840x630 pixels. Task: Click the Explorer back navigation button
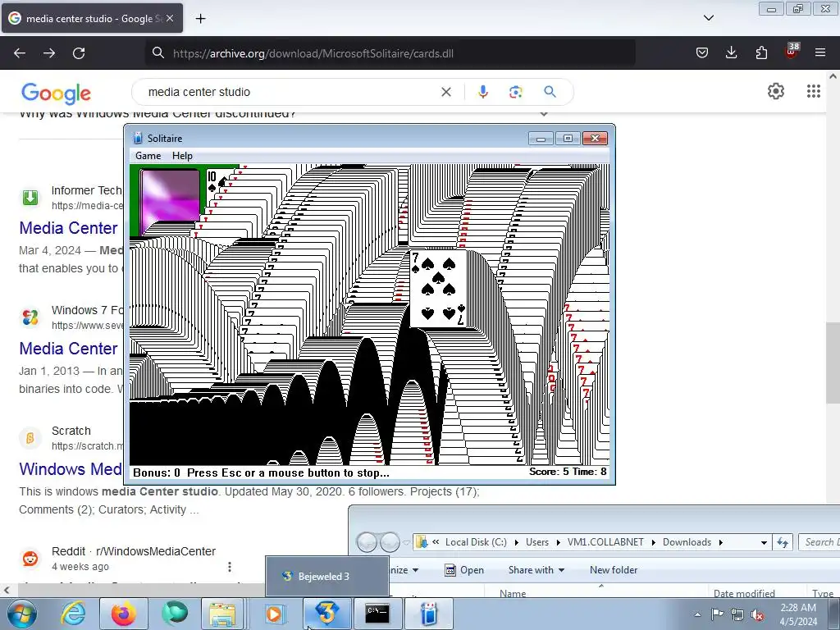click(367, 542)
